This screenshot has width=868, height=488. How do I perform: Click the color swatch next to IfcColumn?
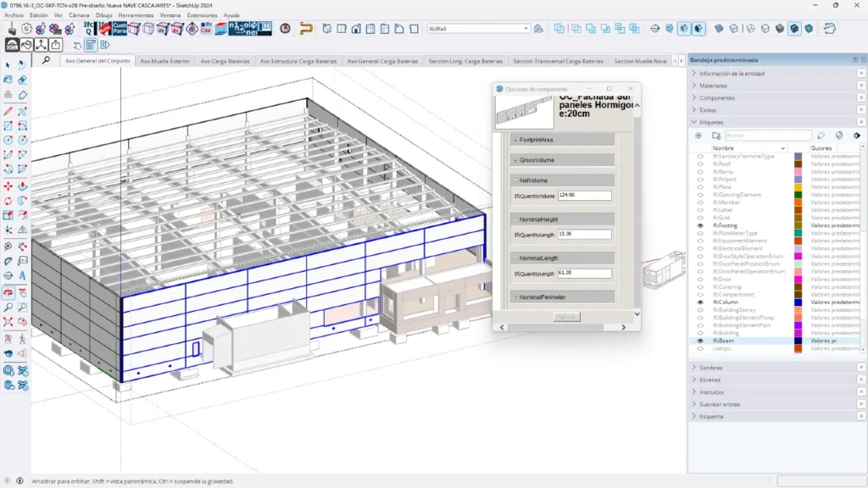click(x=798, y=302)
